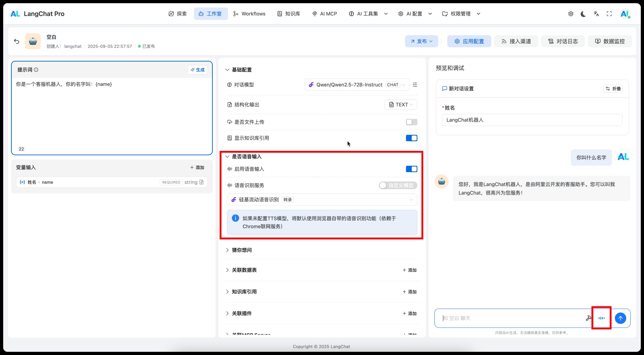Click the 生成 button for the prompt
The width and height of the screenshot is (644, 355).
pyautogui.click(x=197, y=70)
